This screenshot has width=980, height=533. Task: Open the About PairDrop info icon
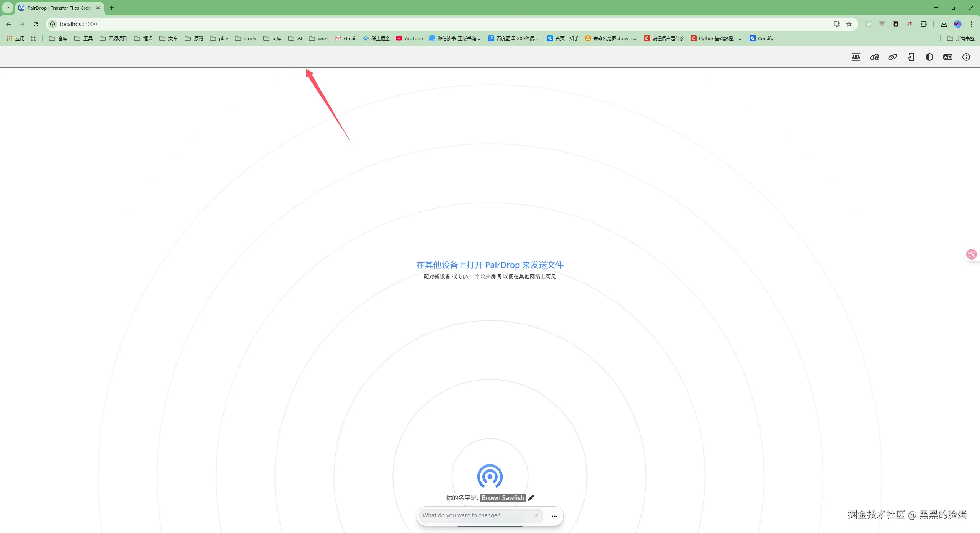click(x=966, y=57)
